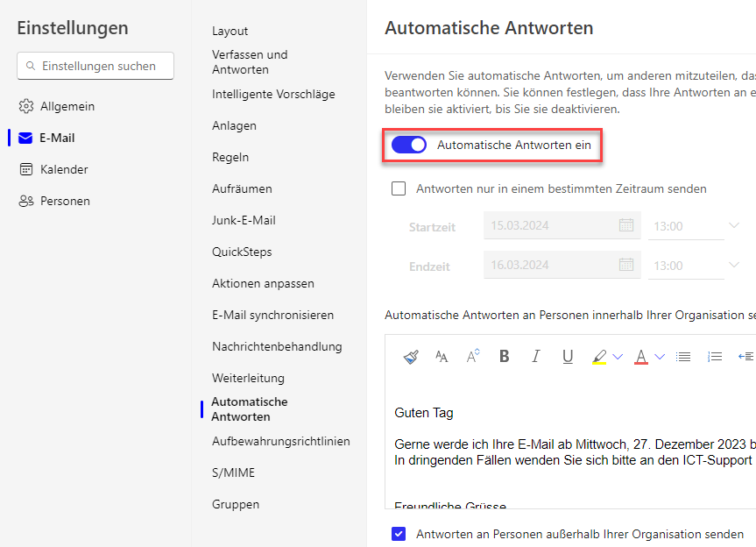
Task: Turn off the Automatische Antworten toggle
Action: click(x=409, y=145)
